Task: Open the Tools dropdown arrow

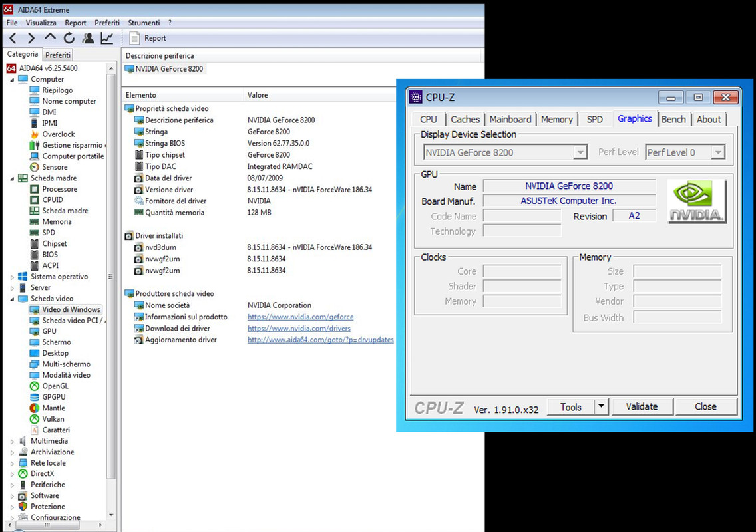Action: (601, 407)
